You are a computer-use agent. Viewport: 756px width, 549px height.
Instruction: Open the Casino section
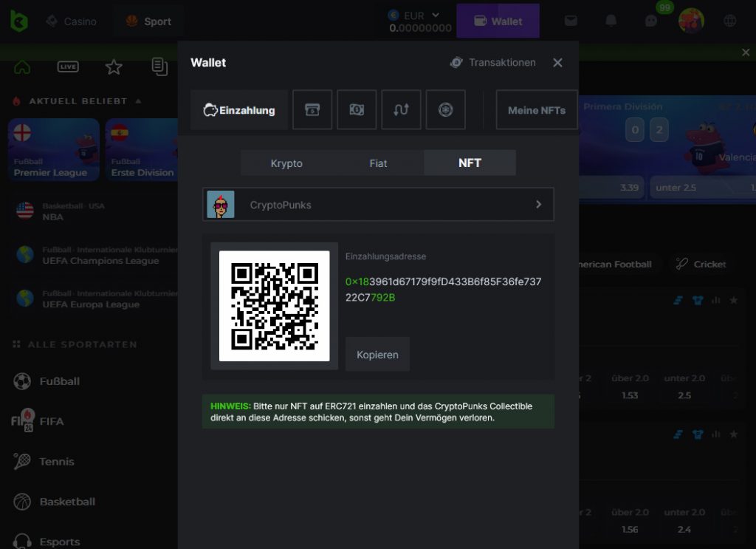coord(72,21)
